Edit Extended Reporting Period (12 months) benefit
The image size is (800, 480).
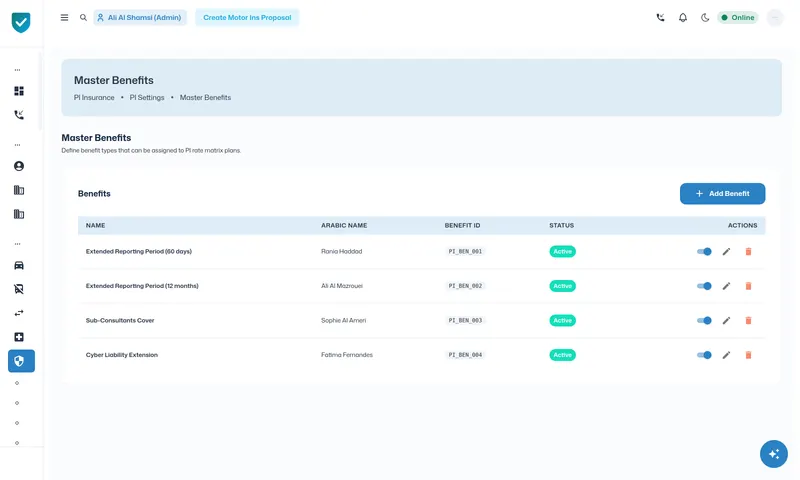tap(726, 286)
